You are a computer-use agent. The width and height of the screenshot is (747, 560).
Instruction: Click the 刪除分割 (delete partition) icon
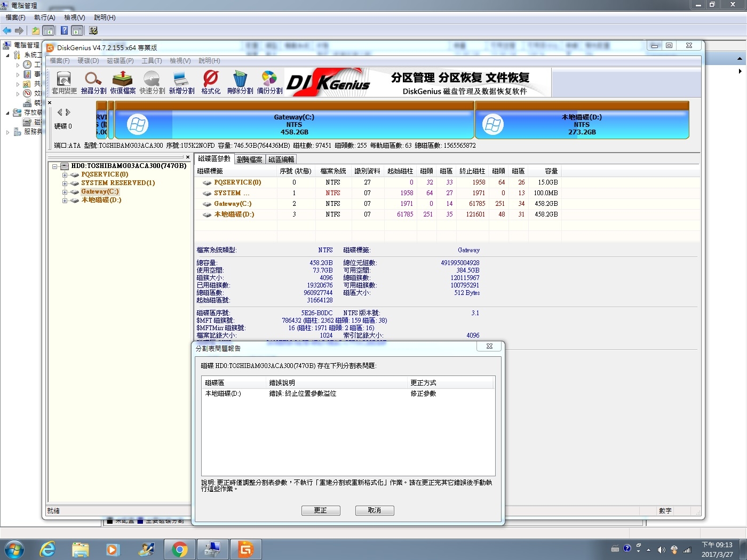click(240, 83)
